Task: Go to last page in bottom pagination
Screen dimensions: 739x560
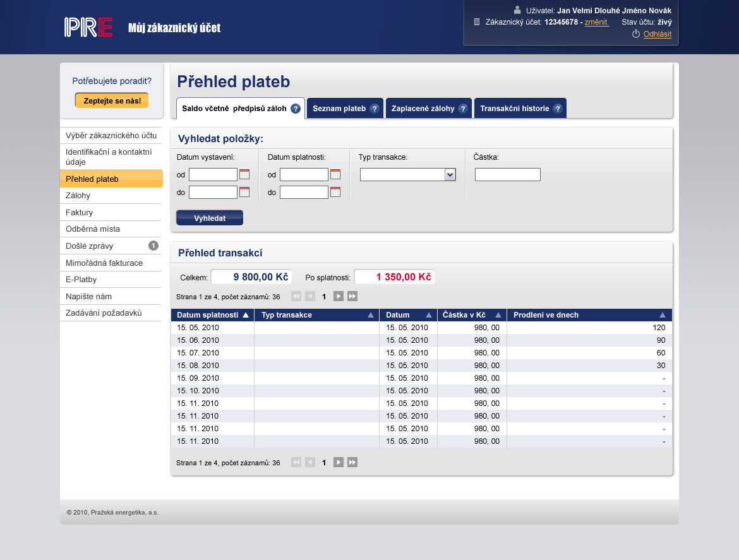Action: [352, 463]
